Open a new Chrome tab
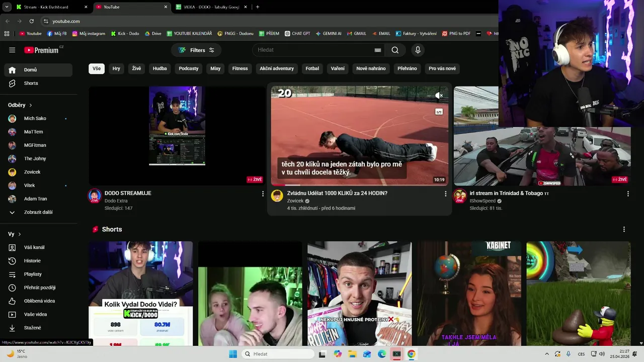Screen dimensions: 644x362 tap(258, 7)
